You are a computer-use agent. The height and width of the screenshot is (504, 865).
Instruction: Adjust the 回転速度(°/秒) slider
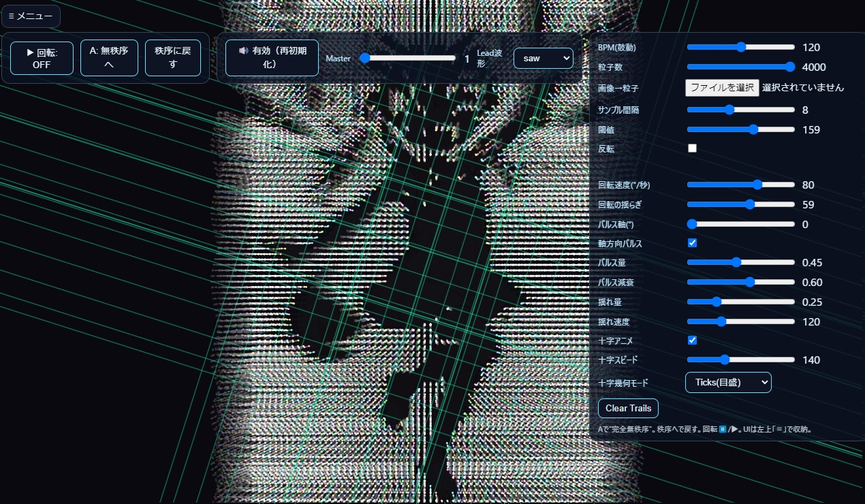(x=740, y=185)
